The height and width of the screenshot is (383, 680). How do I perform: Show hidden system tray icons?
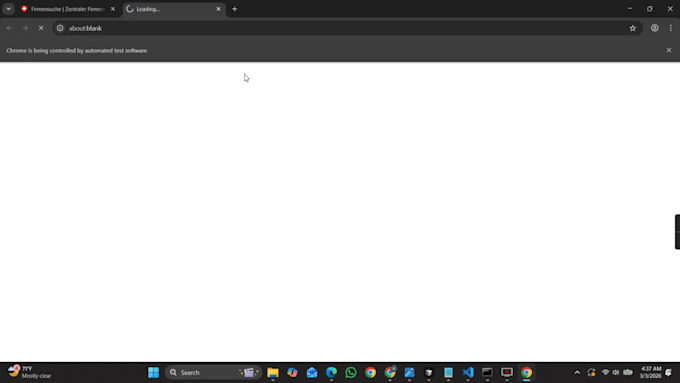coord(577,373)
